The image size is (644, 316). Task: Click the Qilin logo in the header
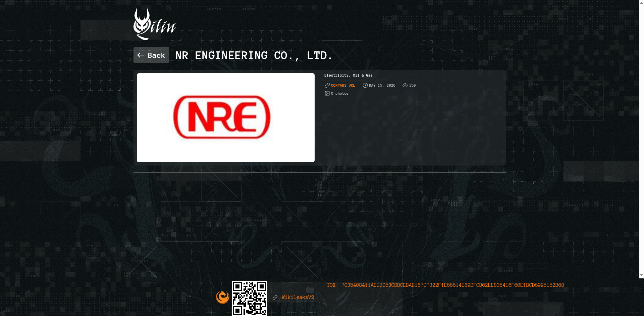[155, 24]
